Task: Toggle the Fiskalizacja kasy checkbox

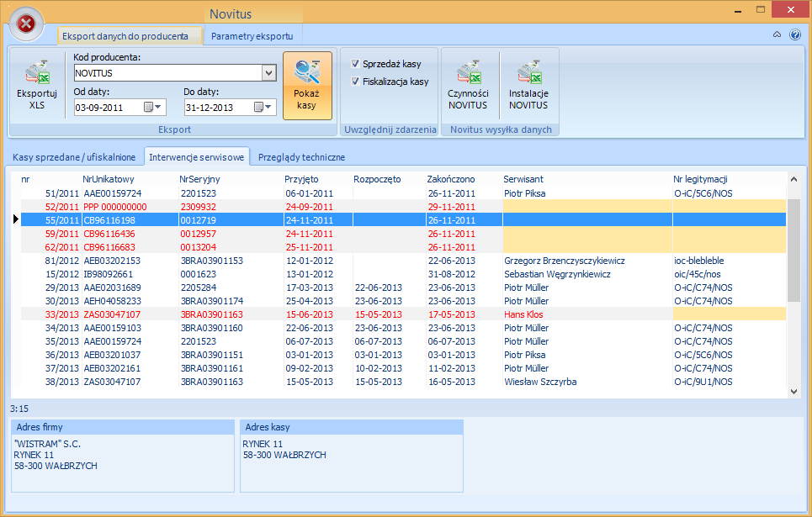Action: (x=355, y=82)
